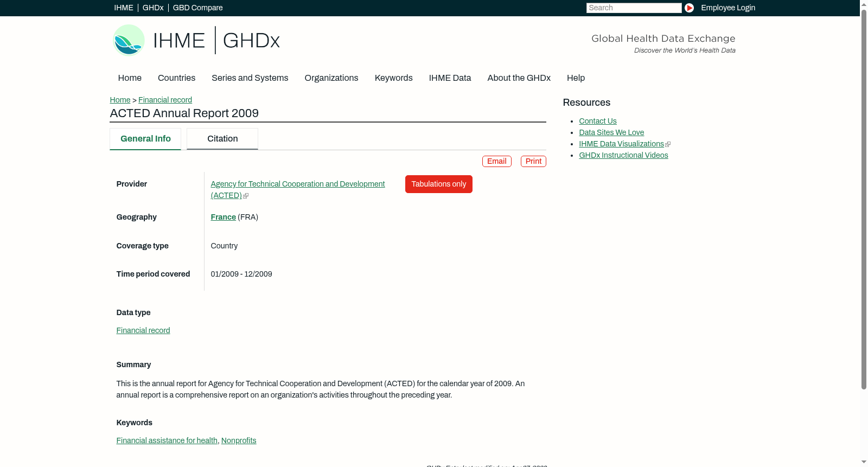Click the Financial record breadcrumb link
Viewport: 868px width, 467px height.
click(x=165, y=100)
